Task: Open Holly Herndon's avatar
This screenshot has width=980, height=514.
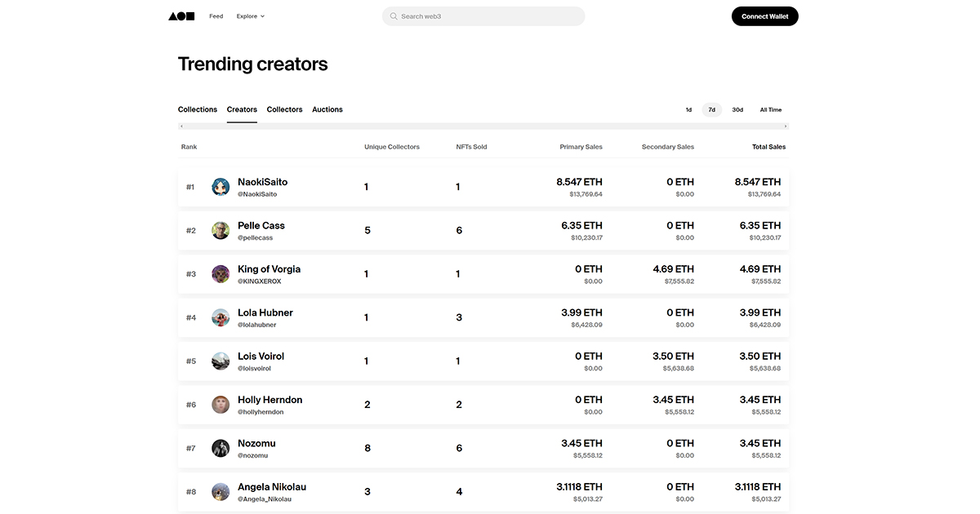Action: click(x=220, y=405)
